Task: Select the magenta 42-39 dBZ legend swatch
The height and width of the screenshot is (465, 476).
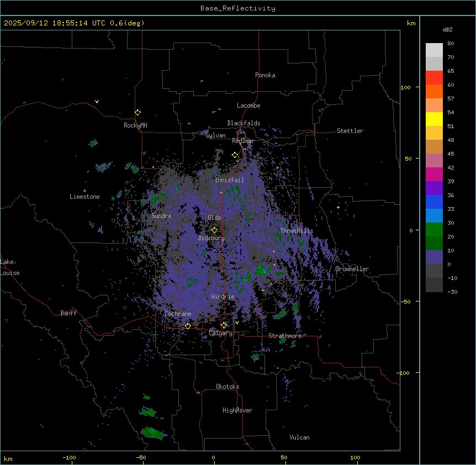Action: point(434,174)
